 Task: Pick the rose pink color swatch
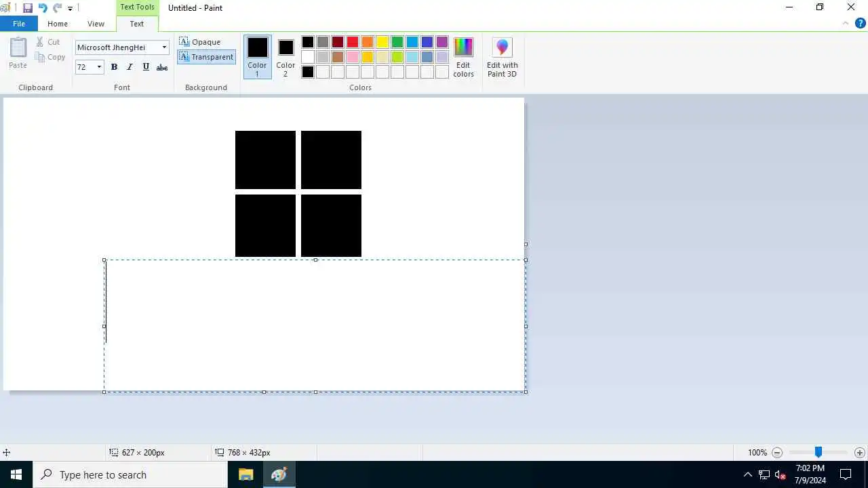click(353, 57)
